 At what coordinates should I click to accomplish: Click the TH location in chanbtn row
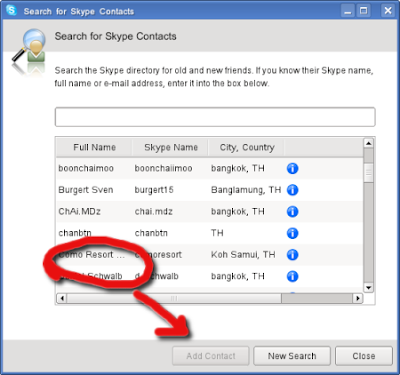coord(217,233)
